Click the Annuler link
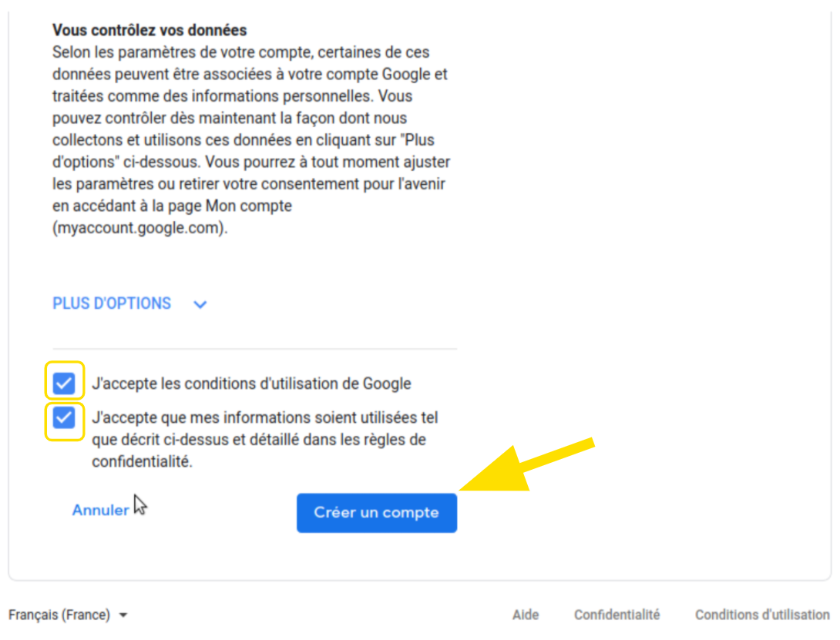840x640 pixels. (101, 510)
